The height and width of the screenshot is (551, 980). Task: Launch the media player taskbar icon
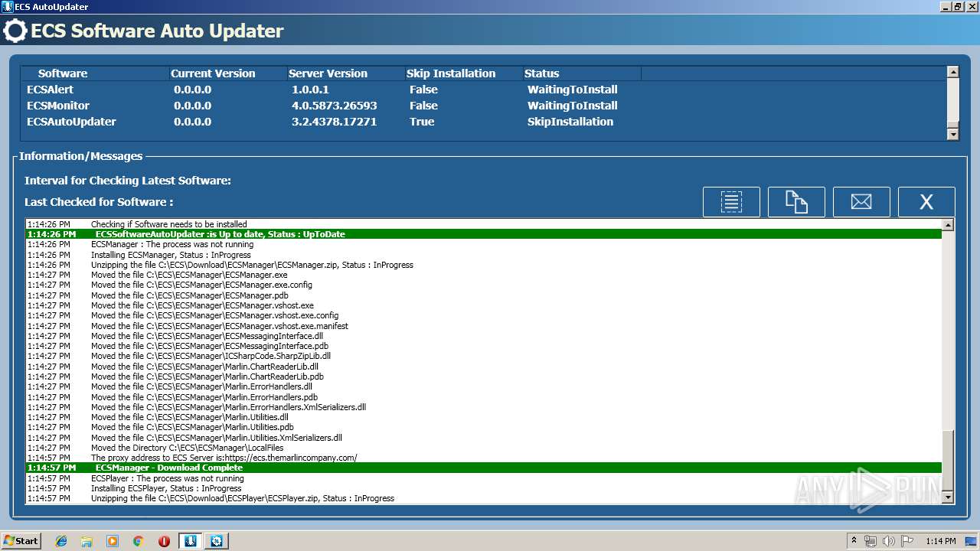(113, 541)
